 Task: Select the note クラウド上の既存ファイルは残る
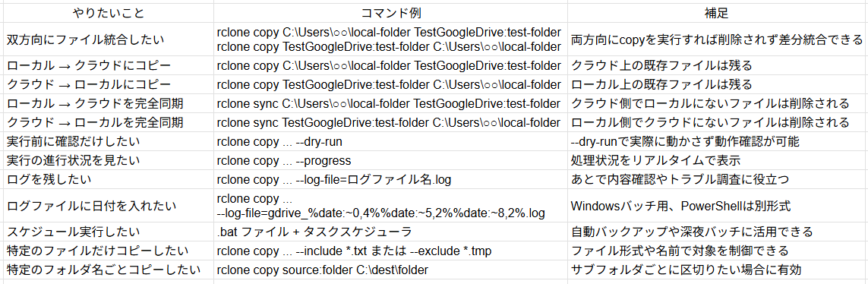717,65
